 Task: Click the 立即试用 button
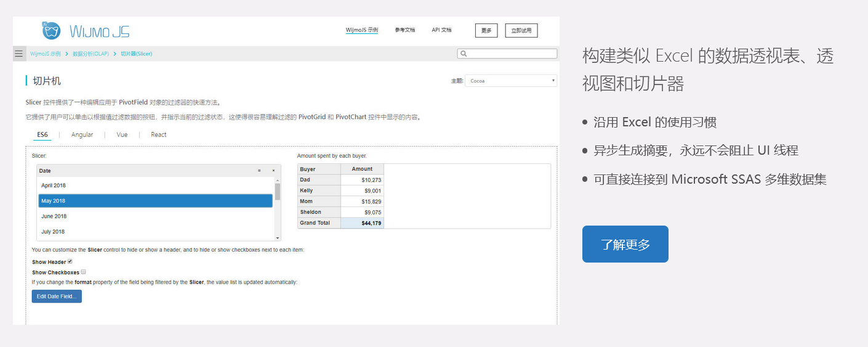521,30
